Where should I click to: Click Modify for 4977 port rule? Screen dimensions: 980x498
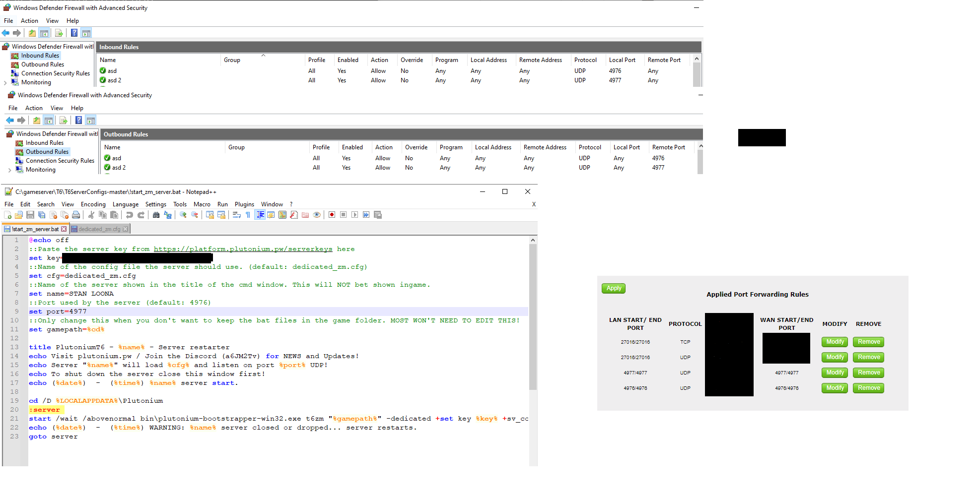pyautogui.click(x=835, y=373)
